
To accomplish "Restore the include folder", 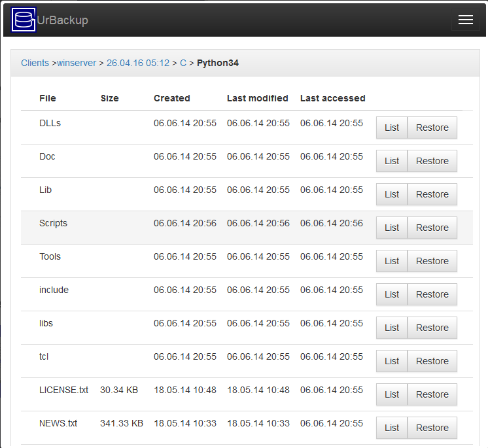I will point(432,294).
